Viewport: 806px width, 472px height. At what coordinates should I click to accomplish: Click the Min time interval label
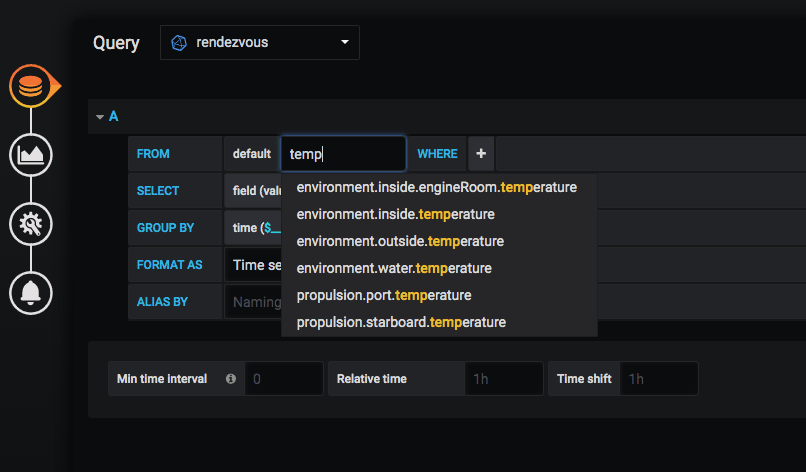coord(162,378)
